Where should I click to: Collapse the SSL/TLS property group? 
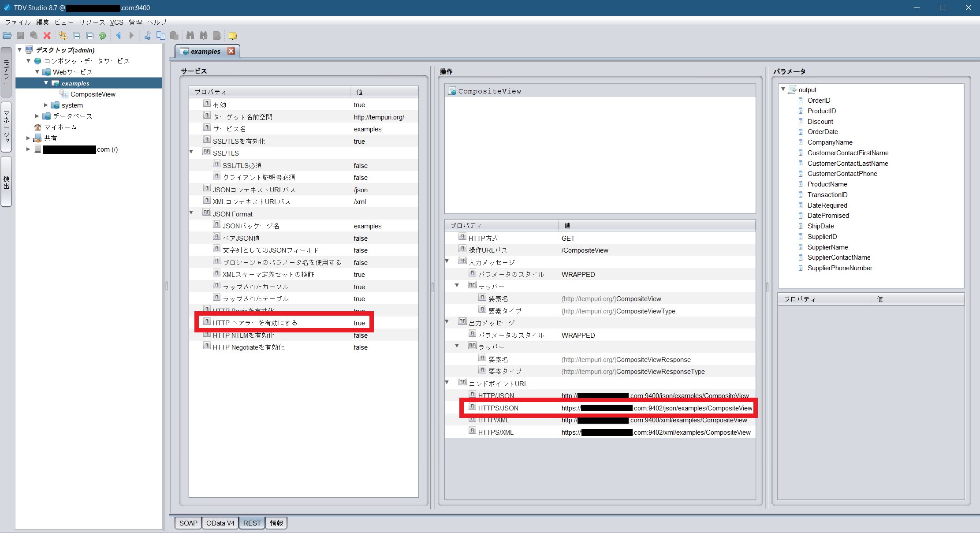point(191,152)
